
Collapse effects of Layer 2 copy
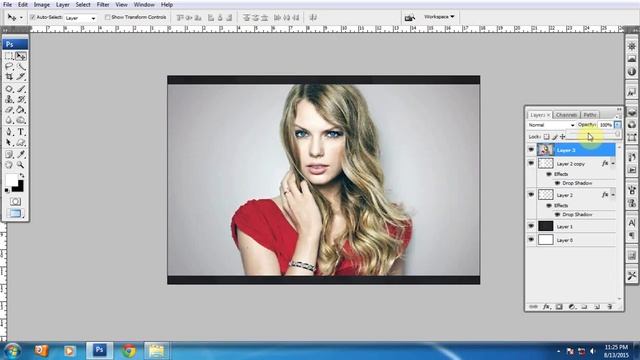613,164
